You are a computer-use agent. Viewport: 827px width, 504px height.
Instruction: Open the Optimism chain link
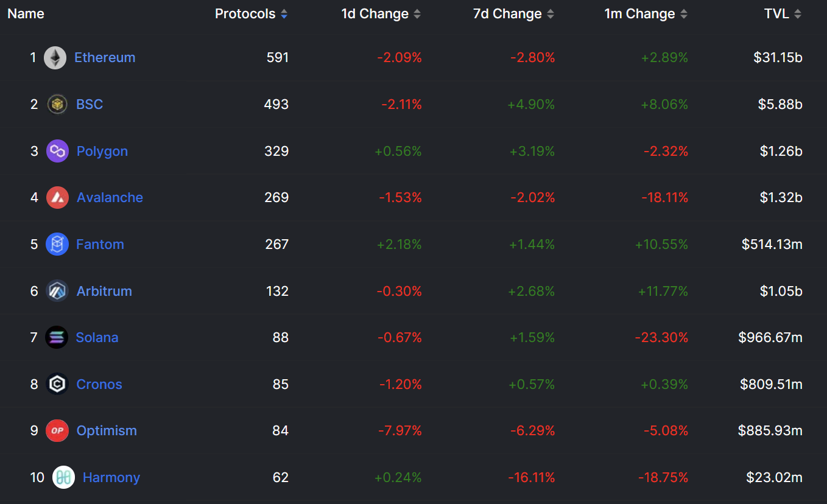[x=107, y=431]
